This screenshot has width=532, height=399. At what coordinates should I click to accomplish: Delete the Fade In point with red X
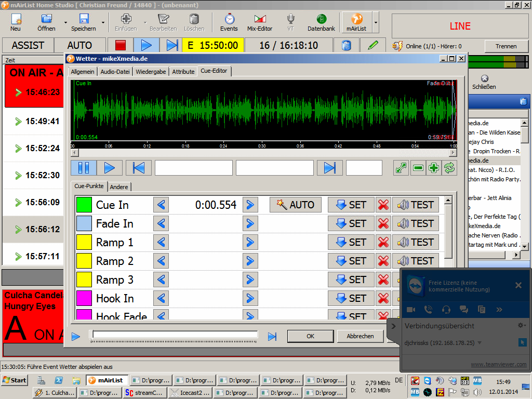click(x=383, y=223)
